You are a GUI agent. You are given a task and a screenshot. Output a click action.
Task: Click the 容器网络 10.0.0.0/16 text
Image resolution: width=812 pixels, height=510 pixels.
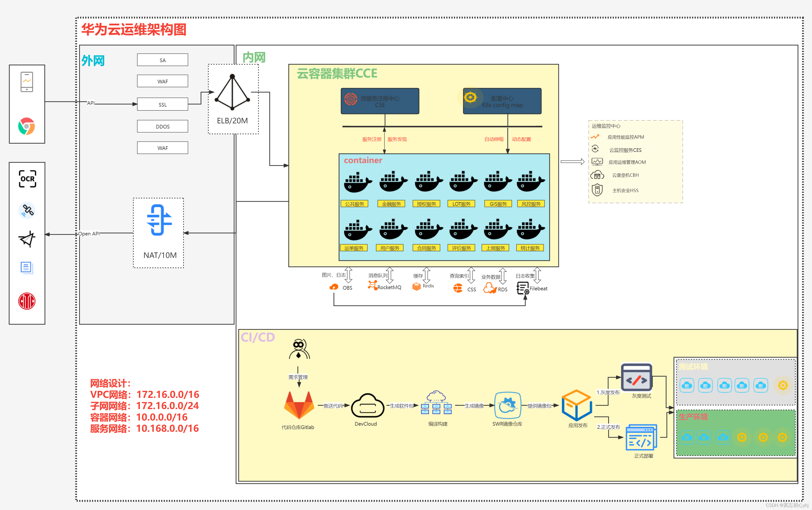tap(139, 417)
